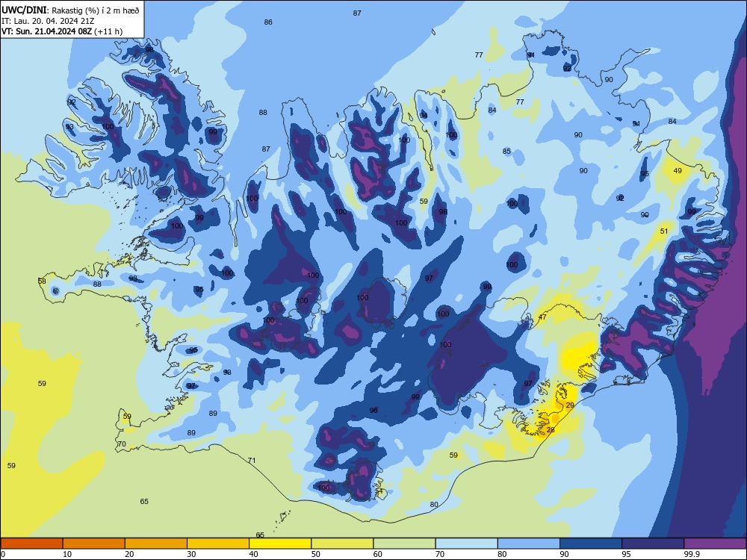The height and width of the screenshot is (560, 747).
Task: Pick the 40–50 bright yellow legend swatch
Action: 280,544
